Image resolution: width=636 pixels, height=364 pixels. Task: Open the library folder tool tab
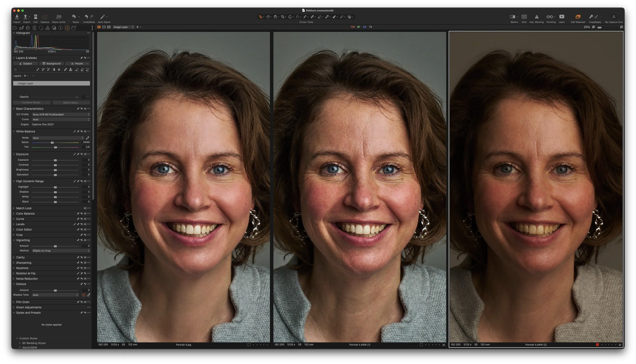click(x=15, y=28)
